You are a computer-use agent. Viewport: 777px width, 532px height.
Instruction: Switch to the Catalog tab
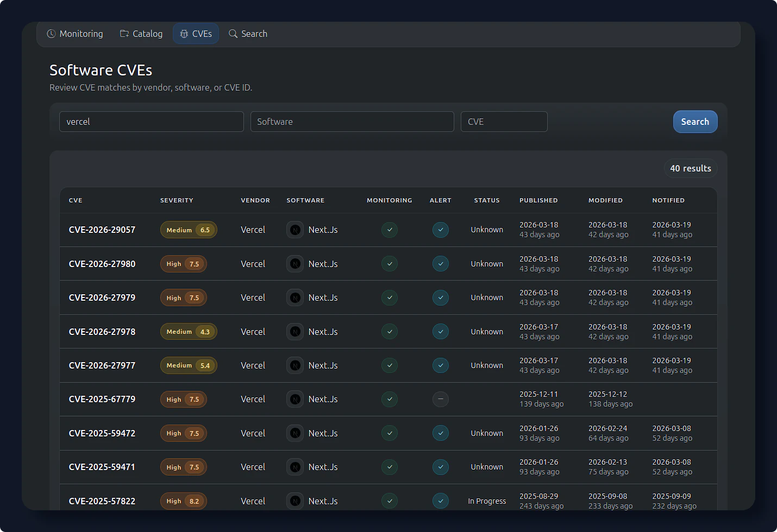coord(141,34)
